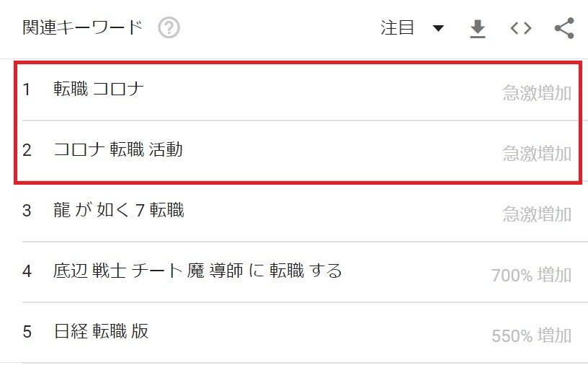
Task: Click the 550% 増加 value
Action: pos(531,335)
